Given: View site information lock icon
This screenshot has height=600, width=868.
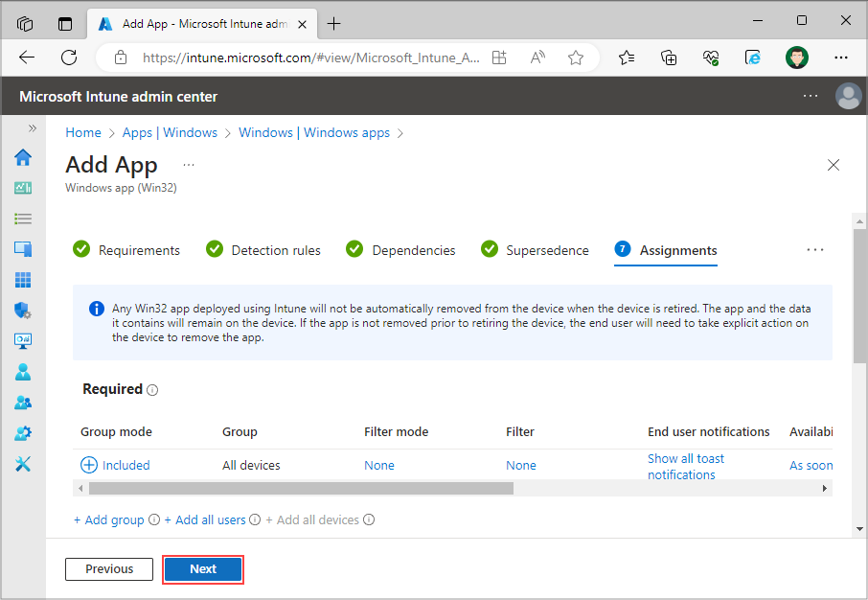Looking at the screenshot, I should pos(120,58).
